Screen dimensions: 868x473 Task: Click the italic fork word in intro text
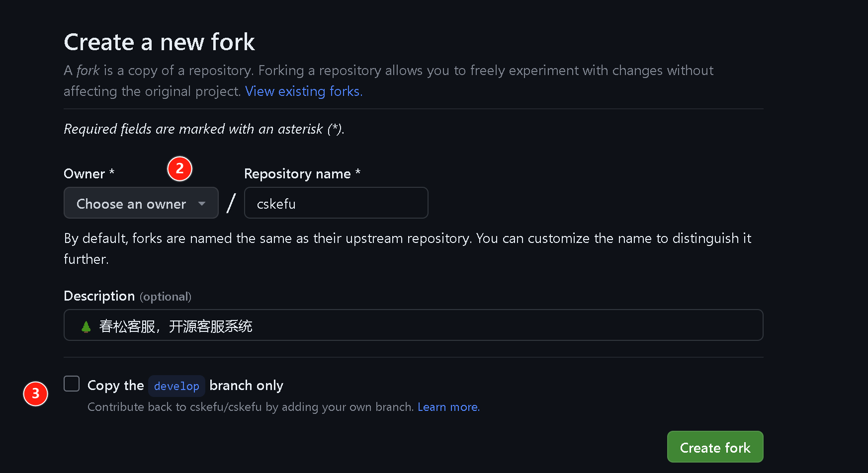pos(88,71)
